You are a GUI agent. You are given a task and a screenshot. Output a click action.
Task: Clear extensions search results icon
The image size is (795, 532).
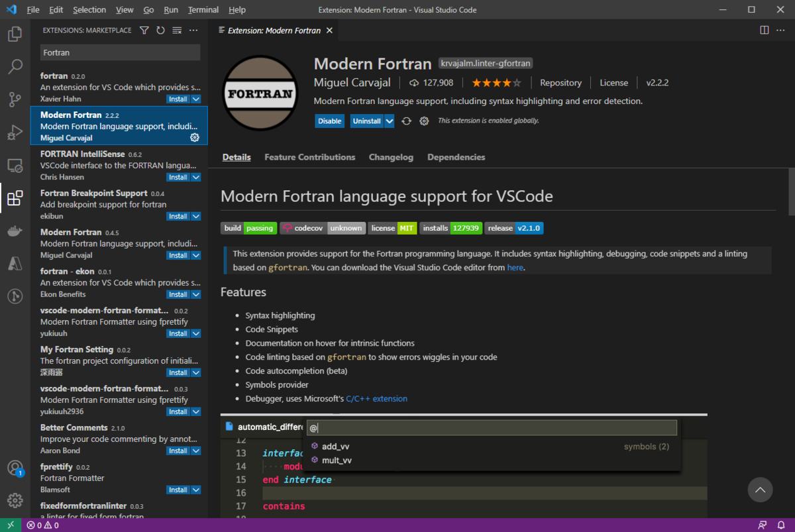pos(177,30)
